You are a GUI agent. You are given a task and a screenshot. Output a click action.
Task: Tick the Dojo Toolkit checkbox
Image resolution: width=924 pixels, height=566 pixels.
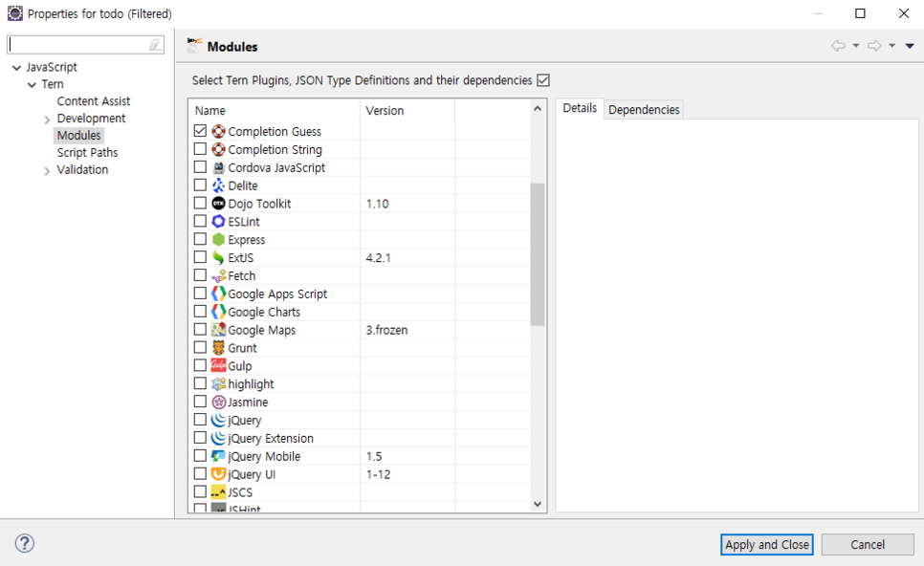tap(200, 203)
